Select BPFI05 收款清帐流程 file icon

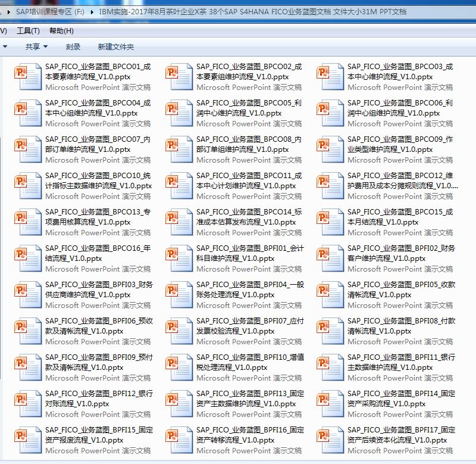[x=330, y=295]
